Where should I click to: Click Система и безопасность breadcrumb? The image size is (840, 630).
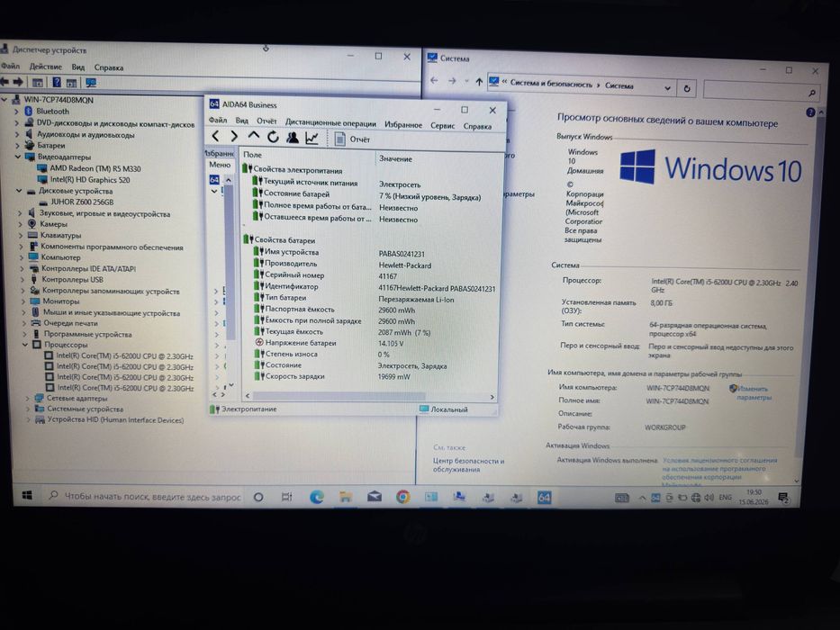(x=551, y=84)
